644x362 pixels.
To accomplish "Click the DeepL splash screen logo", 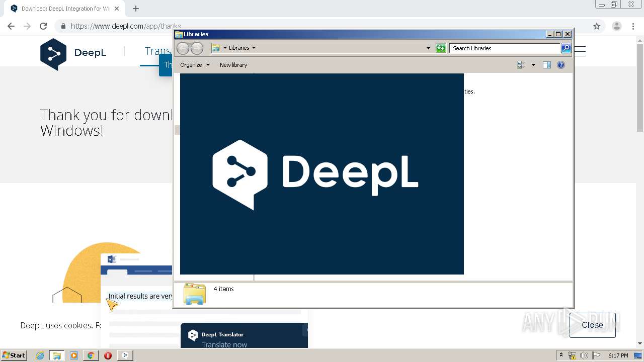I will [315, 174].
